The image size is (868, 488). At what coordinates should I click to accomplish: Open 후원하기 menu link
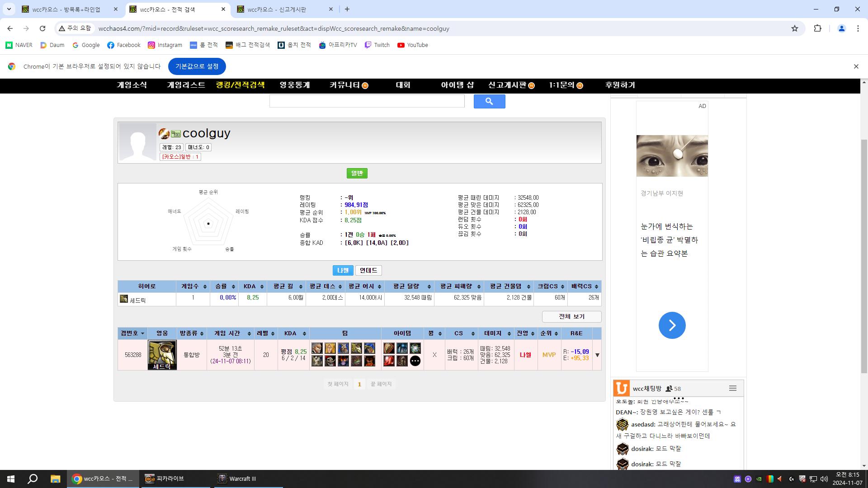(620, 85)
